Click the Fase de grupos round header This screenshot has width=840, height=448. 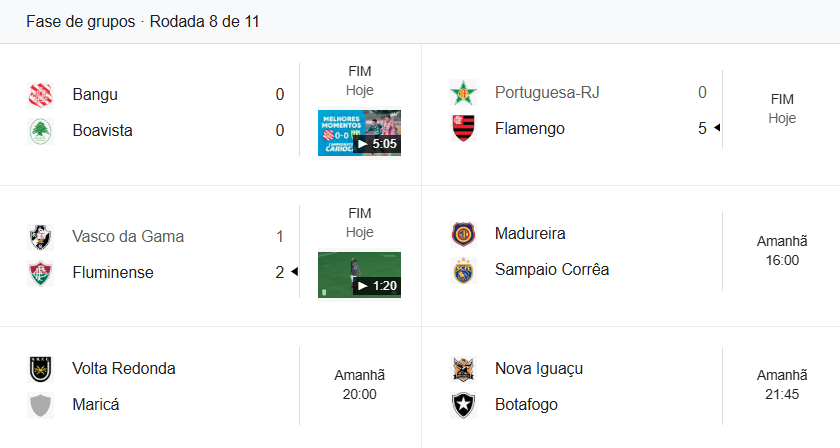(x=143, y=22)
